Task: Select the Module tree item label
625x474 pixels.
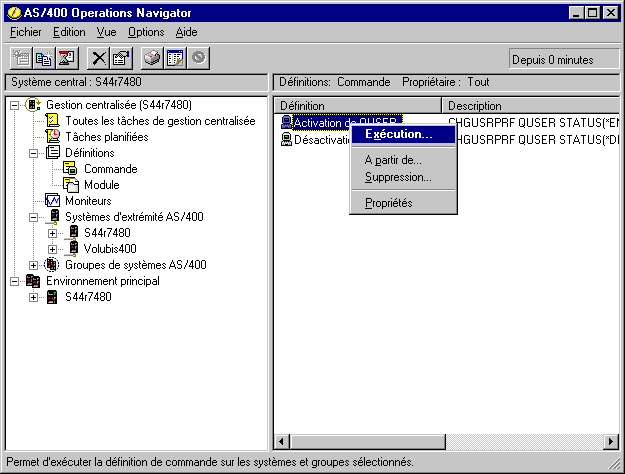Action: pos(102,185)
